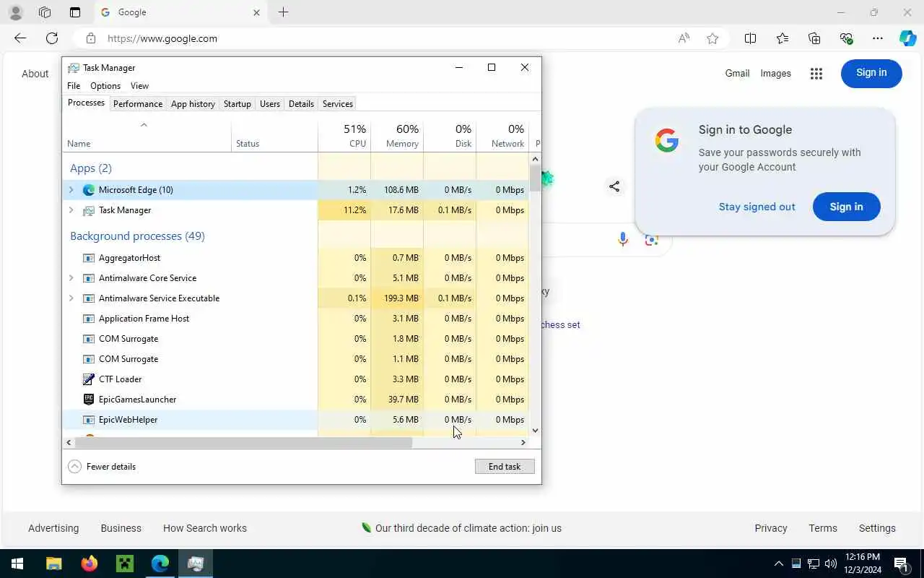Viewport: 924px width, 578px height.
Task: Open the View menu in Task Manager
Action: tap(139, 86)
